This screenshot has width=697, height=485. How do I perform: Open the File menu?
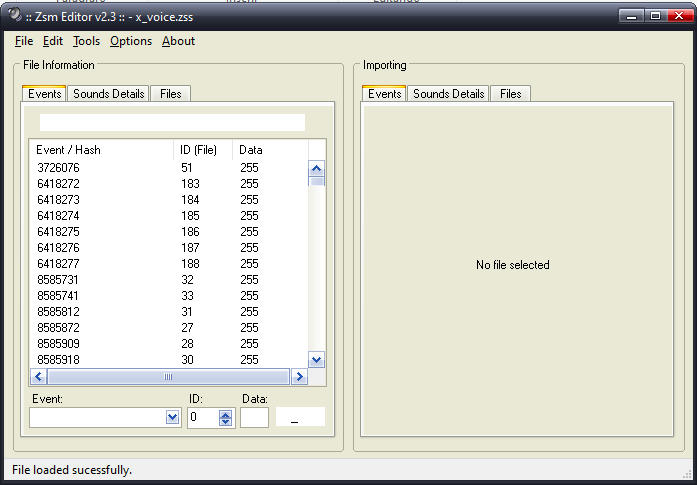[24, 41]
